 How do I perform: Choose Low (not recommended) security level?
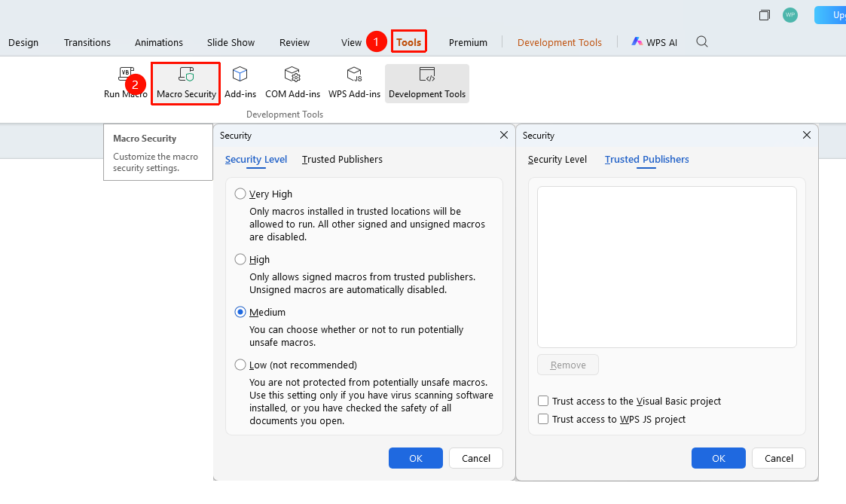[240, 365]
